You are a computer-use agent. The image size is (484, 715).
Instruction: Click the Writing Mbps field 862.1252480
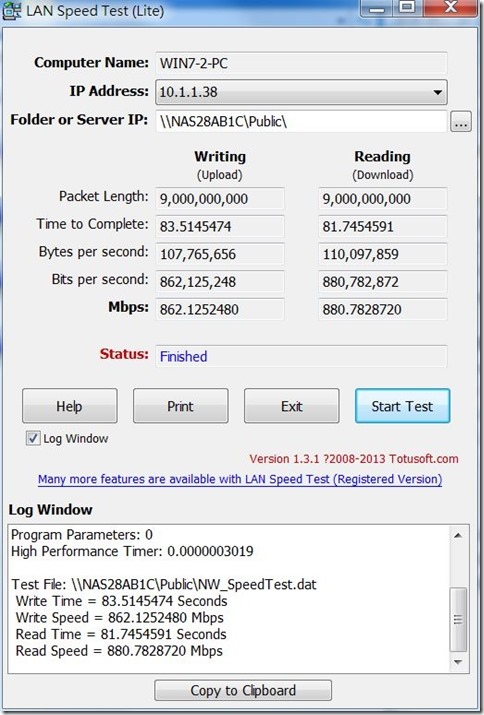(x=220, y=310)
